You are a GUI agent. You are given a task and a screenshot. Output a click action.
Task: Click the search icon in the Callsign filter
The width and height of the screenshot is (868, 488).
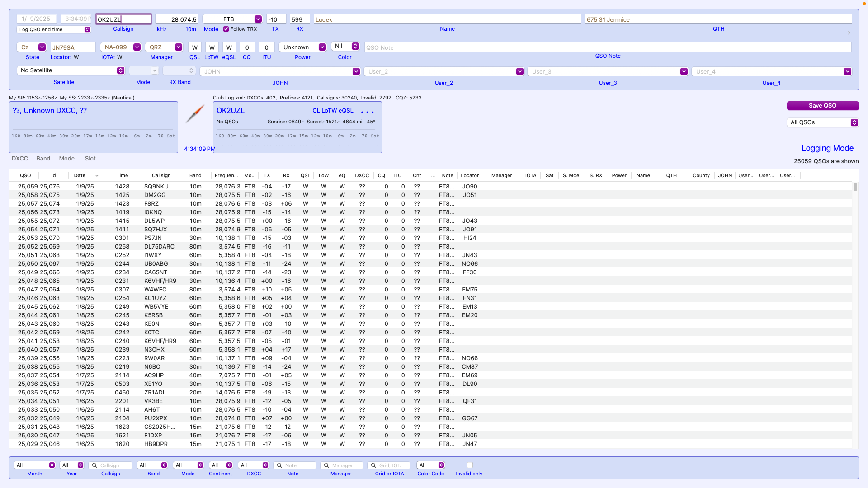[95, 465]
